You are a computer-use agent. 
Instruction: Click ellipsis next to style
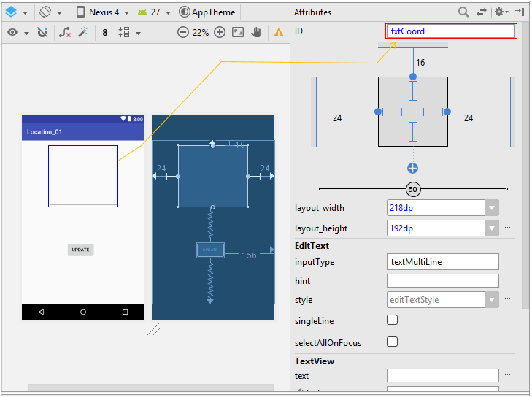click(x=508, y=299)
